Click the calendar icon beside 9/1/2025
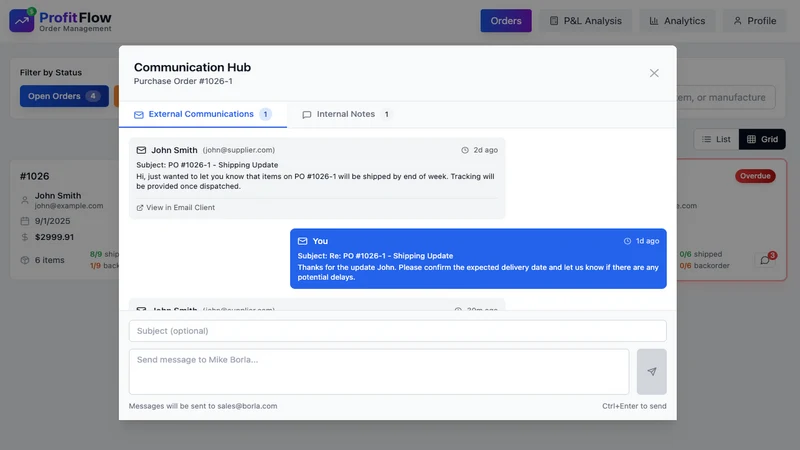 point(24,221)
